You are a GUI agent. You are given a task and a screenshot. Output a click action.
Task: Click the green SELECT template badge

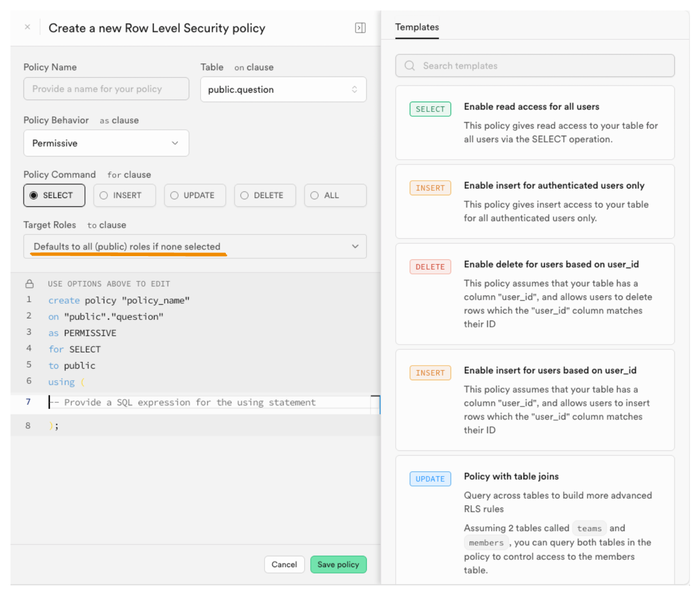[430, 109]
